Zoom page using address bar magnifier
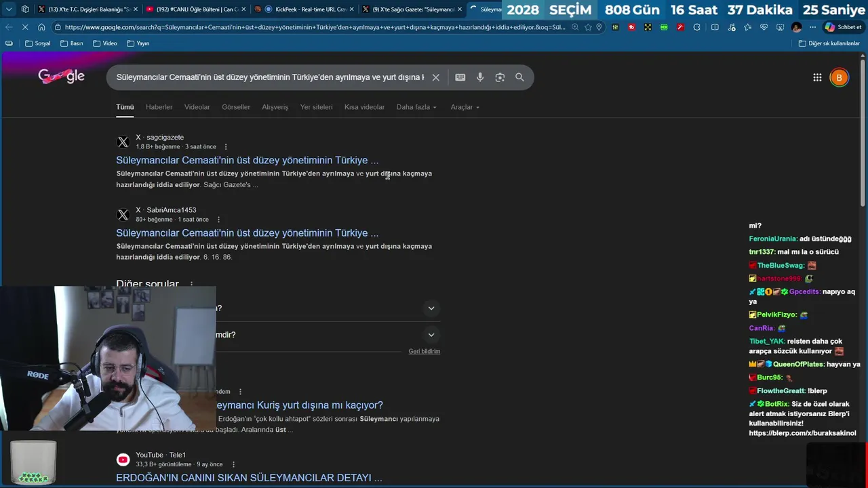This screenshot has height=488, width=868. pyautogui.click(x=575, y=27)
